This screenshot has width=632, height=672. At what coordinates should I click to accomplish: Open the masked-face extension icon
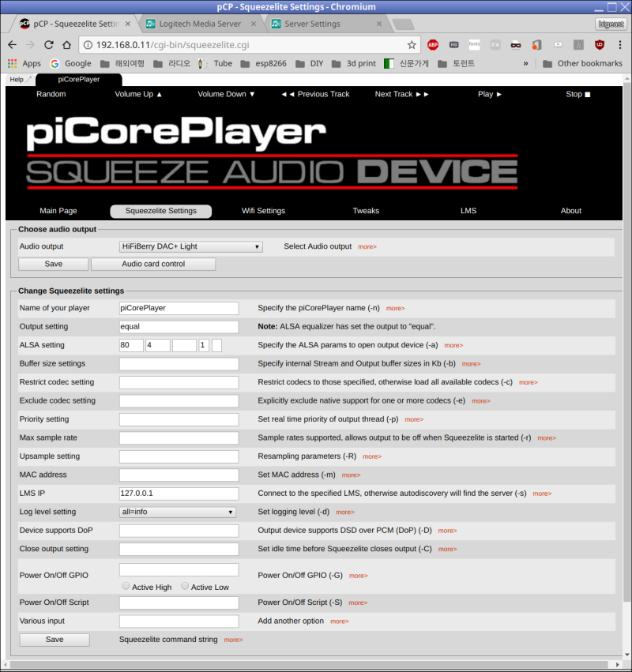point(516,44)
